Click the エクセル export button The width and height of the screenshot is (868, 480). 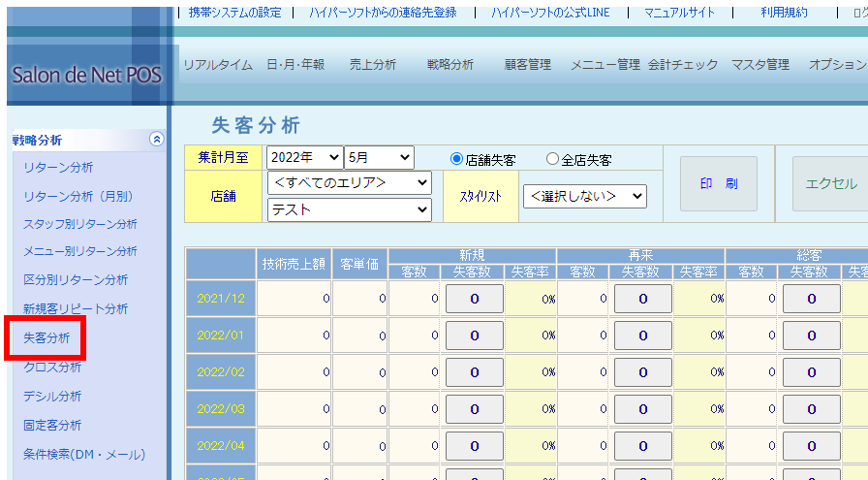click(x=830, y=183)
